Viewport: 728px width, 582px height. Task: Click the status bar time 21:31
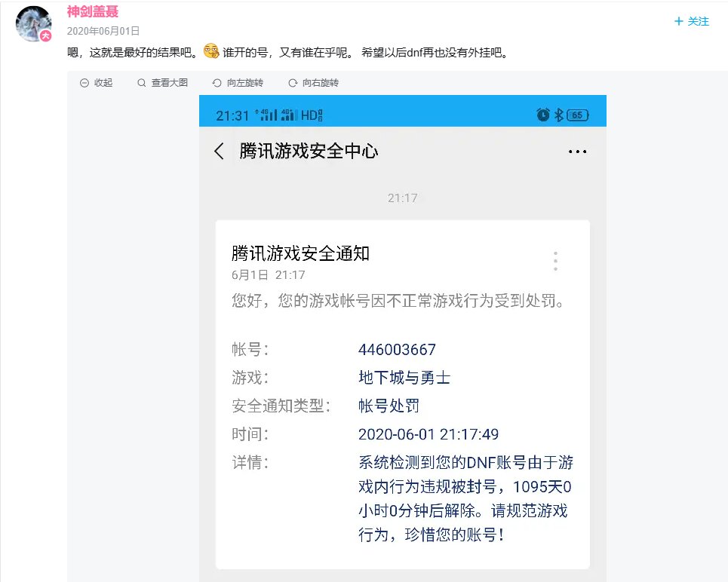pos(232,115)
